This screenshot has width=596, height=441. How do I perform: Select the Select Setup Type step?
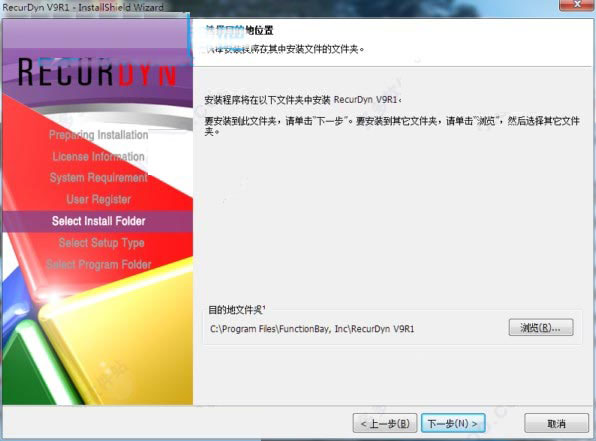[x=101, y=243]
